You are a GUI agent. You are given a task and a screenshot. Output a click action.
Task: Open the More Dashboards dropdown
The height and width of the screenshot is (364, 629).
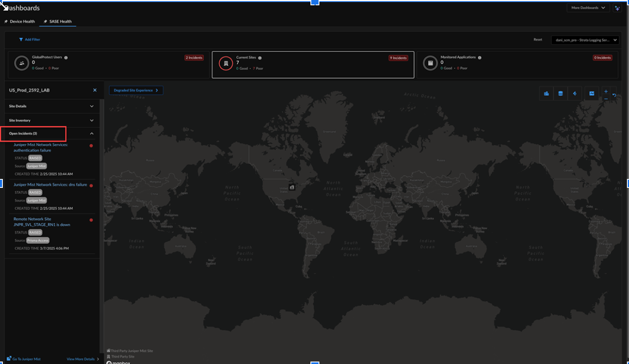588,8
